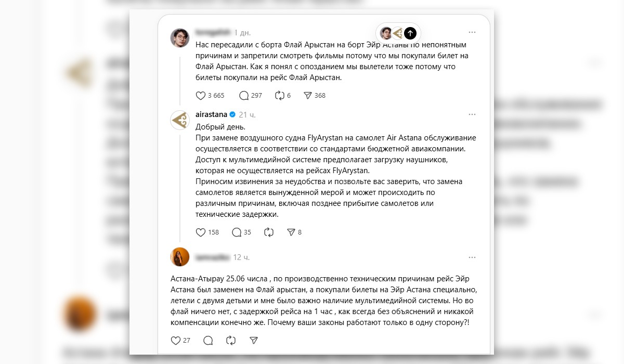The height and width of the screenshot is (364, 624).
Task: Open the first poster's profile avatar
Action: point(180,37)
